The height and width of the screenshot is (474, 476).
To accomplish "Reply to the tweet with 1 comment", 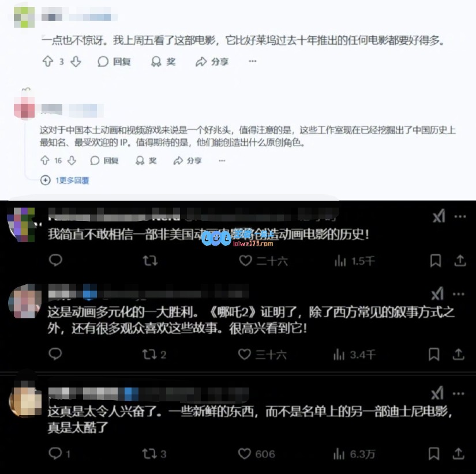I will 55,453.
